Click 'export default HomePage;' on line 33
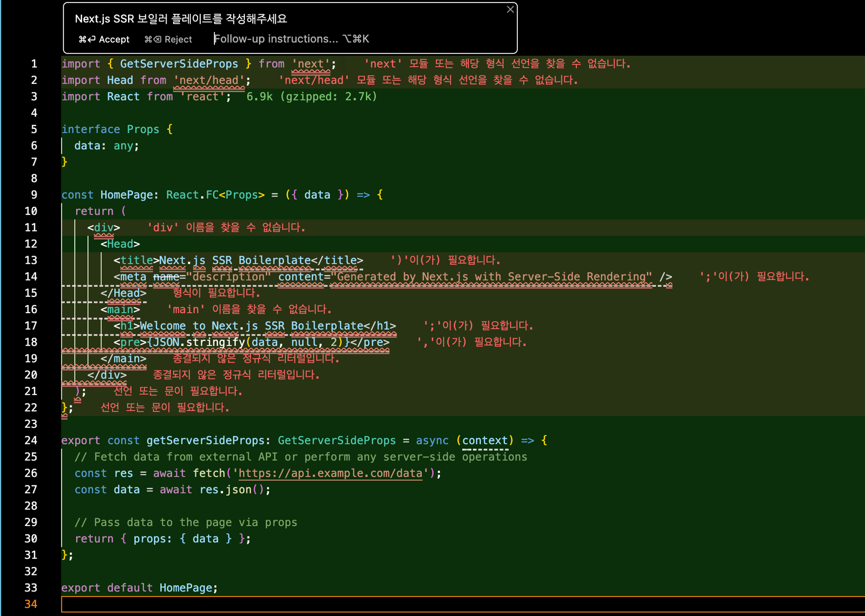Viewport: 865px width, 616px height. [140, 588]
